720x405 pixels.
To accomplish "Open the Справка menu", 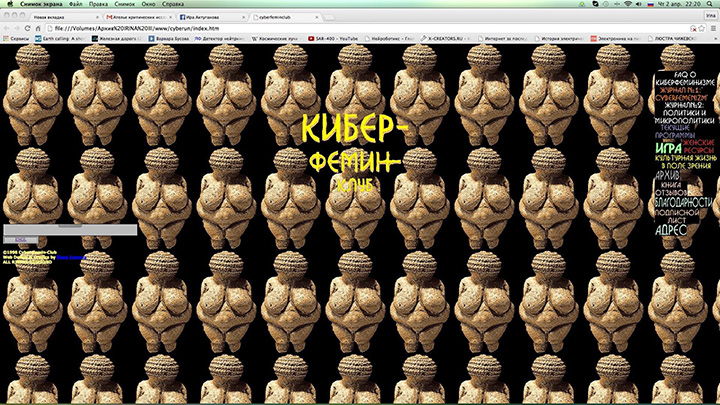I will coord(173,4).
